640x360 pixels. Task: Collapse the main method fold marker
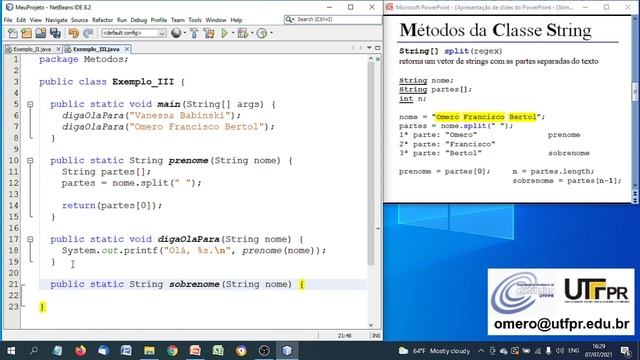pos(30,104)
